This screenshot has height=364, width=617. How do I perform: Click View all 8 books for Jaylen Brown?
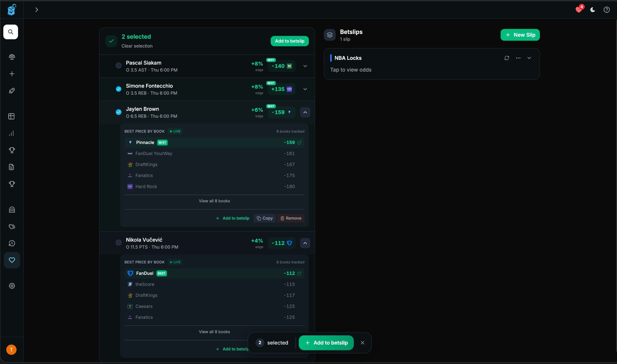point(214,201)
